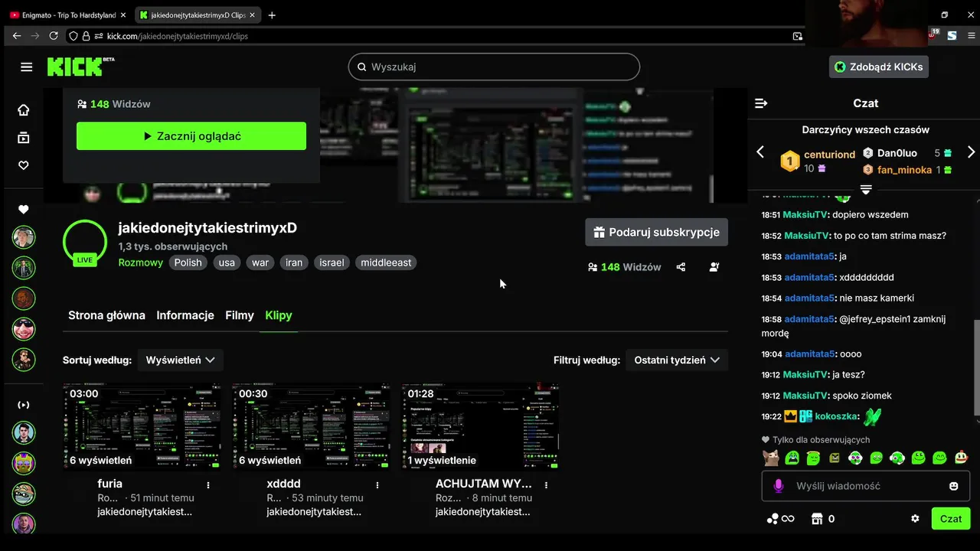
Task: Click the chat scrollbar
Action: 975,367
